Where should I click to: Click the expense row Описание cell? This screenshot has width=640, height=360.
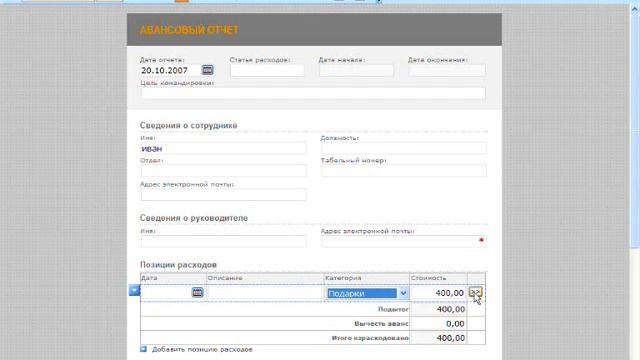265,293
